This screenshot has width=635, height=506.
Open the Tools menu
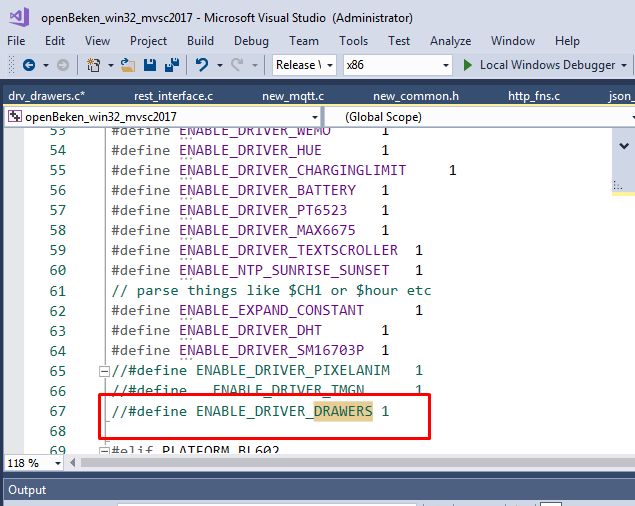coord(354,41)
